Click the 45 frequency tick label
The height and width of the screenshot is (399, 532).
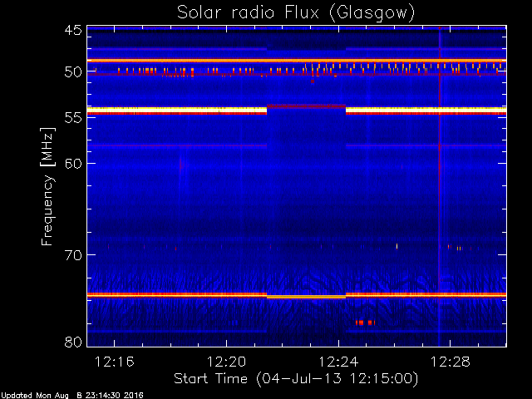(x=73, y=30)
